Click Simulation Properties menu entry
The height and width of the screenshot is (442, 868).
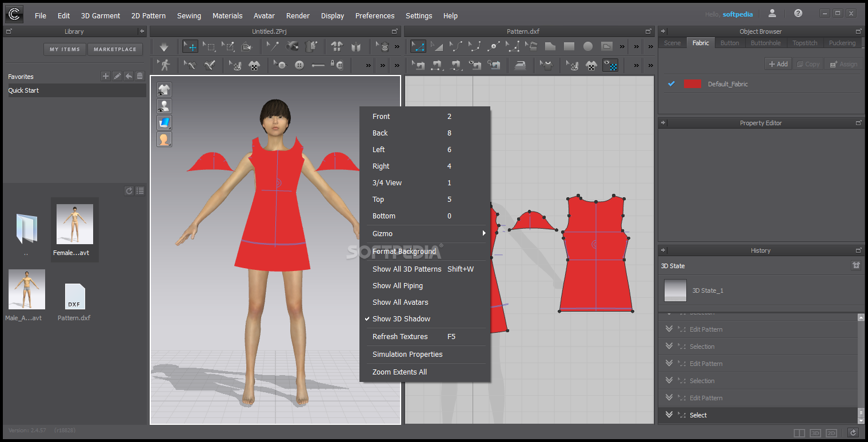(425, 354)
